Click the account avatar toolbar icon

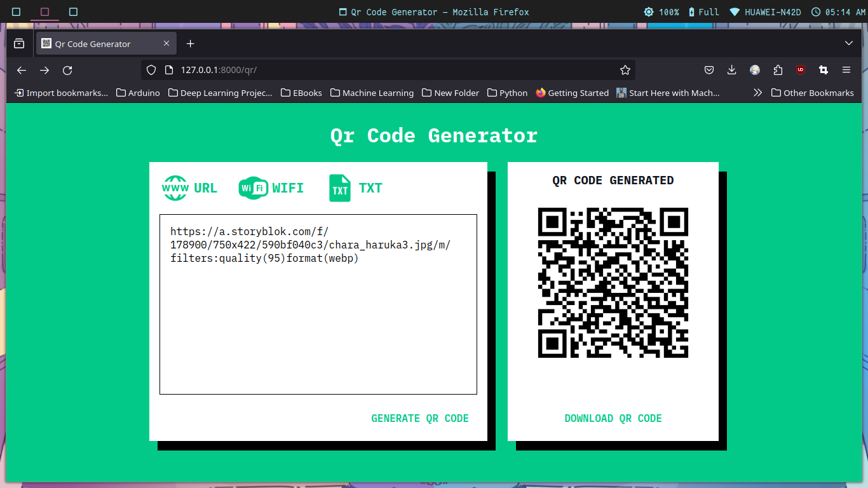tap(755, 70)
